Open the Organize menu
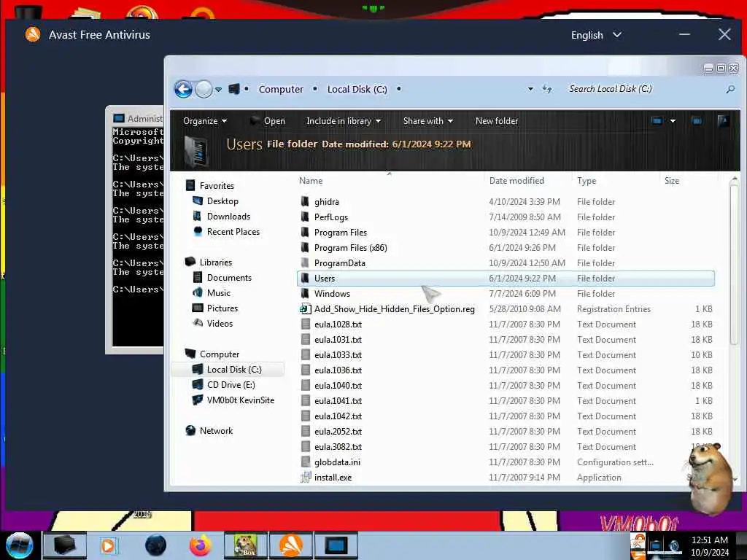 pos(205,121)
